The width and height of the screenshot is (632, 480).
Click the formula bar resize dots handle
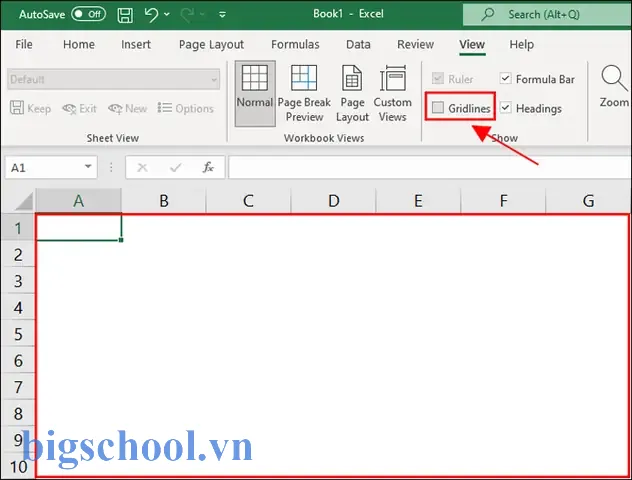tap(111, 167)
